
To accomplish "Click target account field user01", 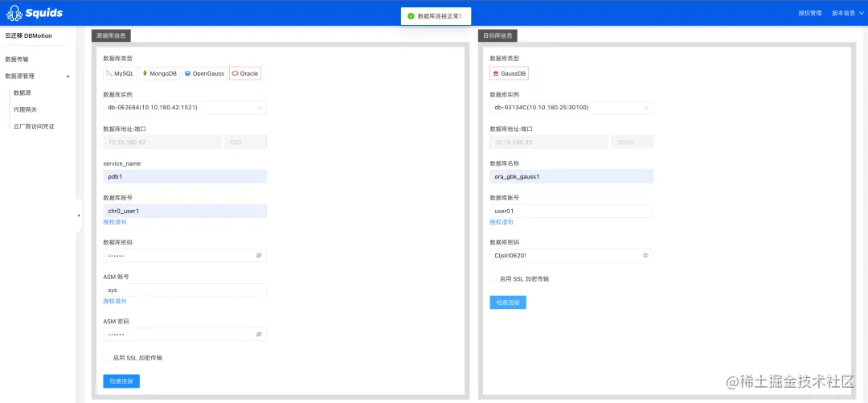I will tap(571, 211).
